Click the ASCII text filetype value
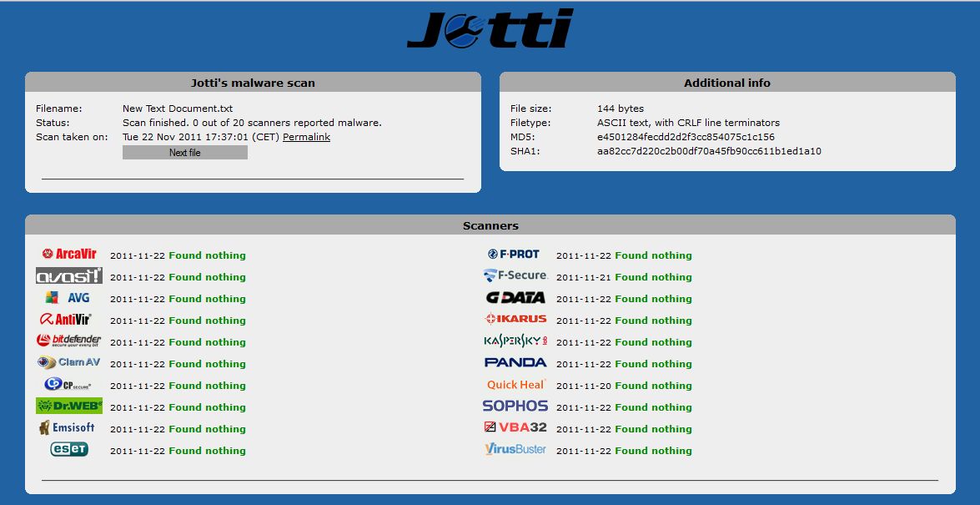 tap(688, 123)
